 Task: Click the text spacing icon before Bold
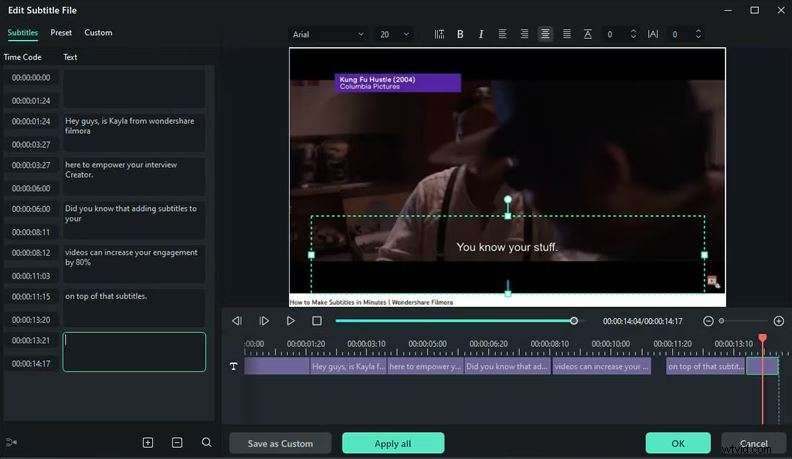click(x=439, y=34)
